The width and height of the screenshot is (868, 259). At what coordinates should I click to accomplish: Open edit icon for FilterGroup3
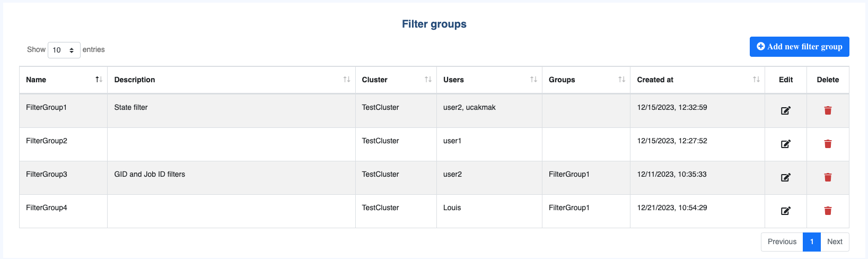click(x=785, y=177)
